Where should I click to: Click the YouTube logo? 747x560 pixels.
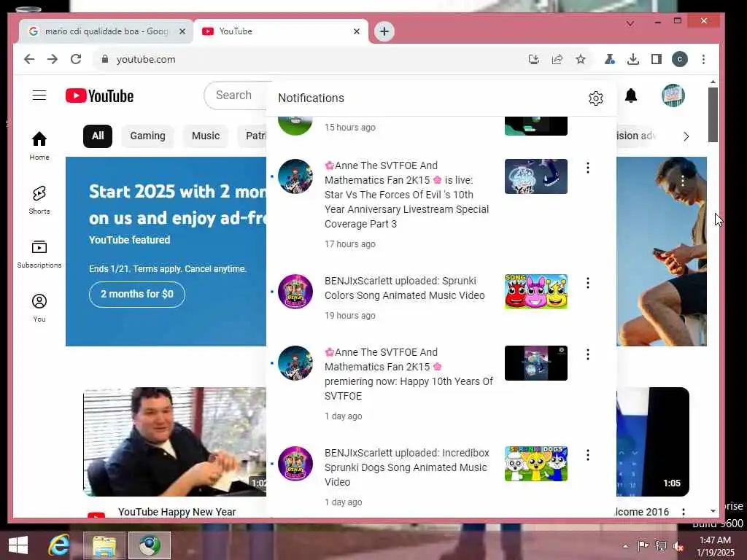click(99, 96)
